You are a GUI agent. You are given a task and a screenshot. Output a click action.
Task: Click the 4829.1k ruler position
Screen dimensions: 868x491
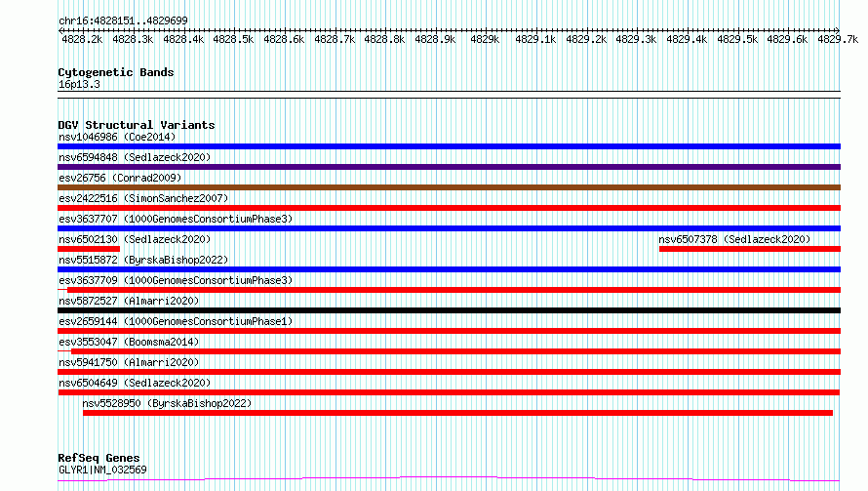click(x=535, y=39)
